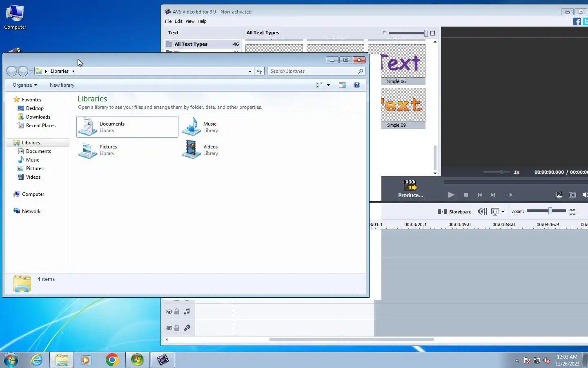Select Downloads under Favorites
Screen dimensions: 588x368
(x=38, y=117)
